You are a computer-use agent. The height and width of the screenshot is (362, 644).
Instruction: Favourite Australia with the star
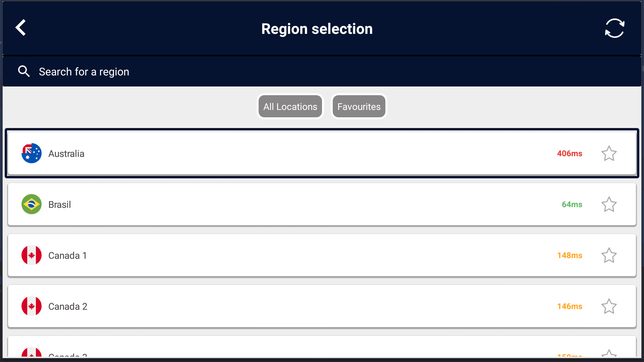pyautogui.click(x=609, y=154)
